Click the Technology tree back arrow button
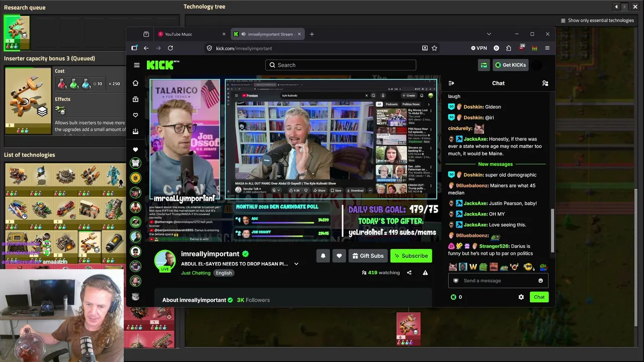644x362 pixels. pos(616,7)
